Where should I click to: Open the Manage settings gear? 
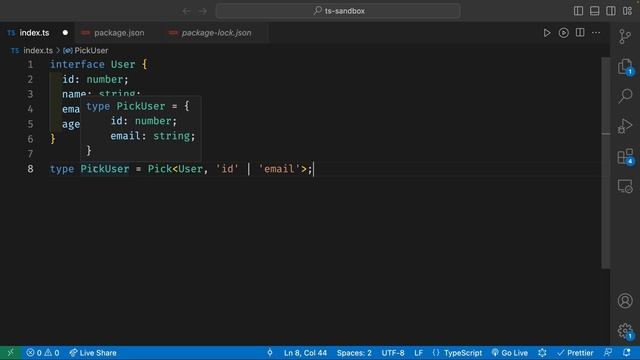coord(624,331)
